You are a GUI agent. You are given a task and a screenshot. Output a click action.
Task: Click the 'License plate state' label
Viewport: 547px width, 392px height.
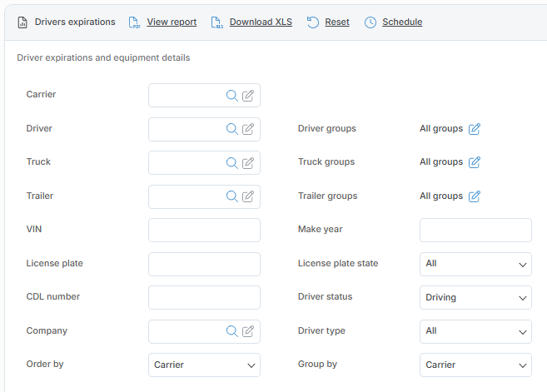tap(338, 263)
